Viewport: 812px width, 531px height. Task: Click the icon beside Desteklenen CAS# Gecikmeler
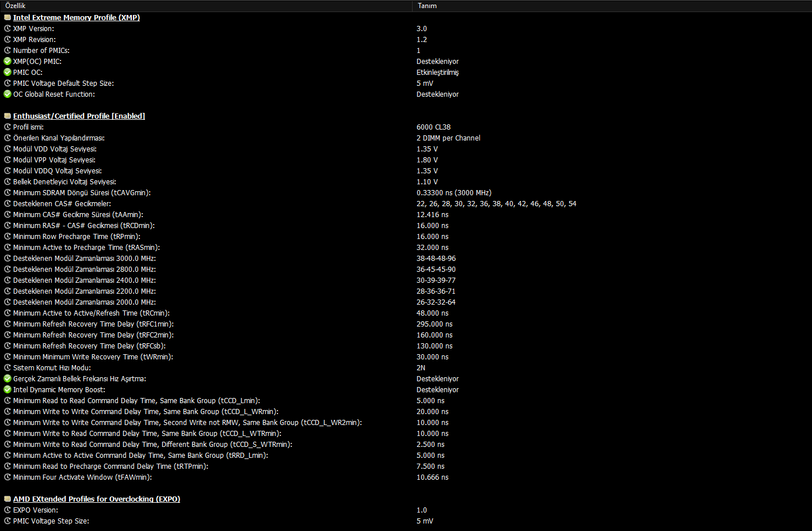point(7,204)
